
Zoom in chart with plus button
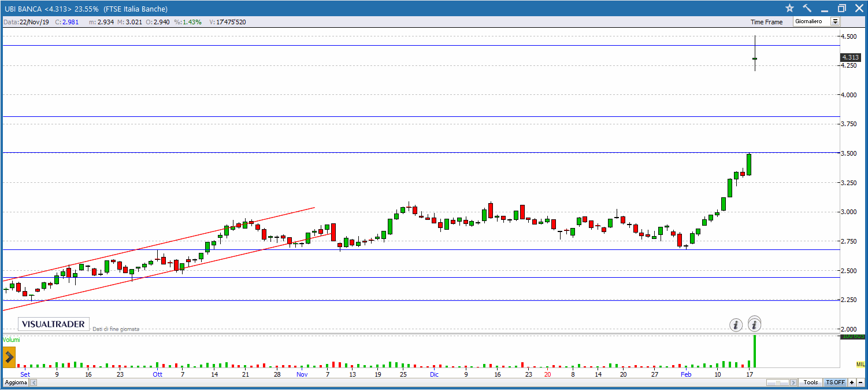pos(852,382)
